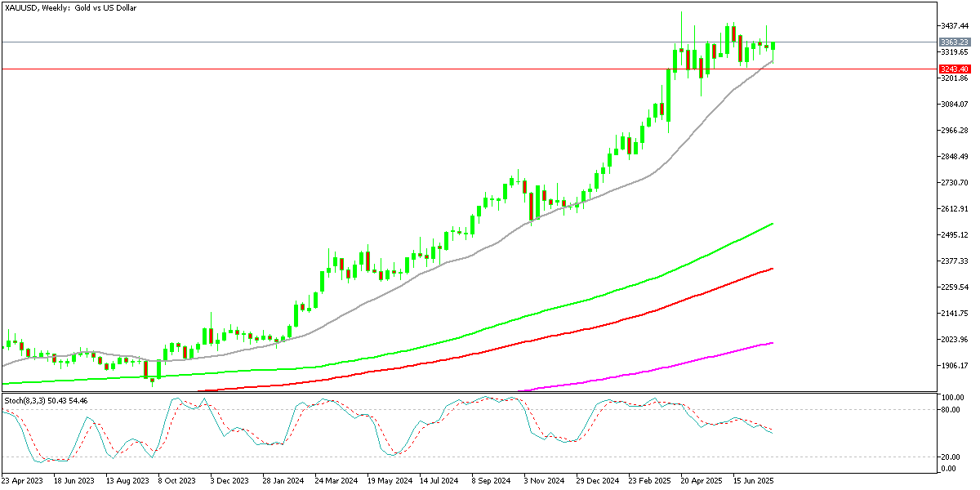The image size is (980, 490).
Task: Select the red price tag 3243.40
Action: (954, 70)
